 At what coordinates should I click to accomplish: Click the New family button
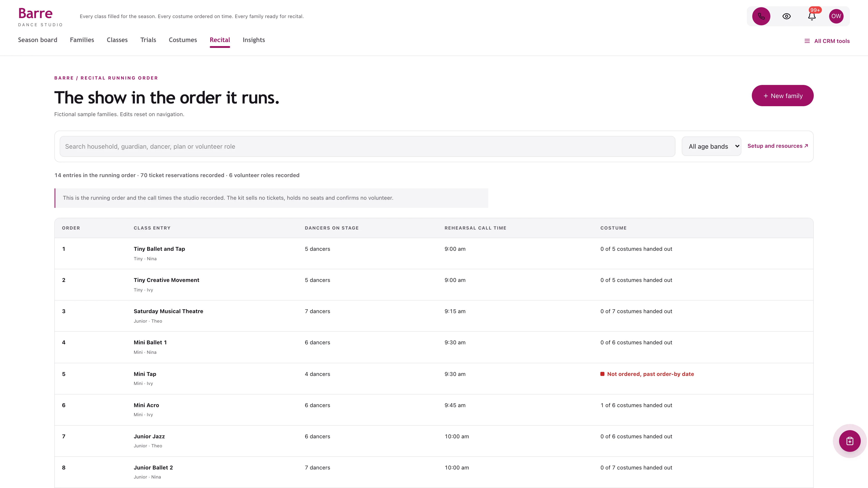[x=782, y=96]
